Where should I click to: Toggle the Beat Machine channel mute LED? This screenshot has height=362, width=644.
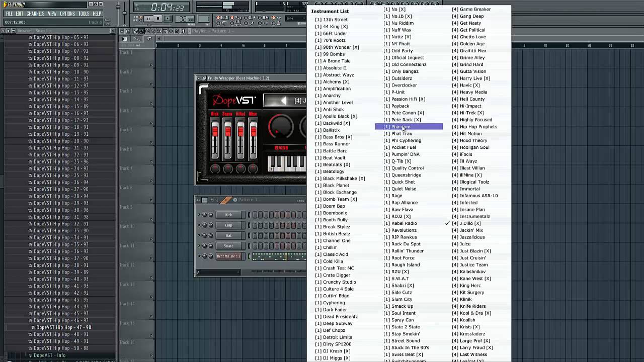[x=199, y=256]
